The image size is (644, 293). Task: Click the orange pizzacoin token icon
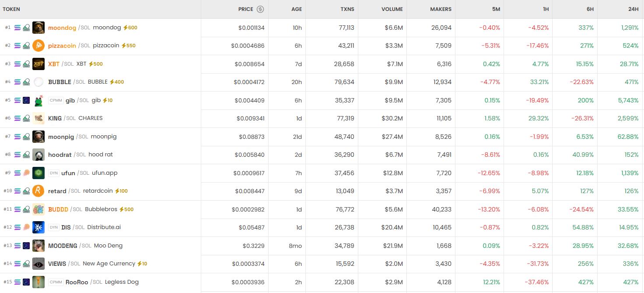(x=38, y=46)
